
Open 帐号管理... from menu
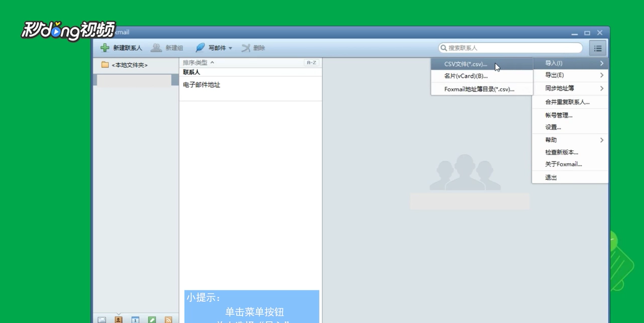point(570,115)
